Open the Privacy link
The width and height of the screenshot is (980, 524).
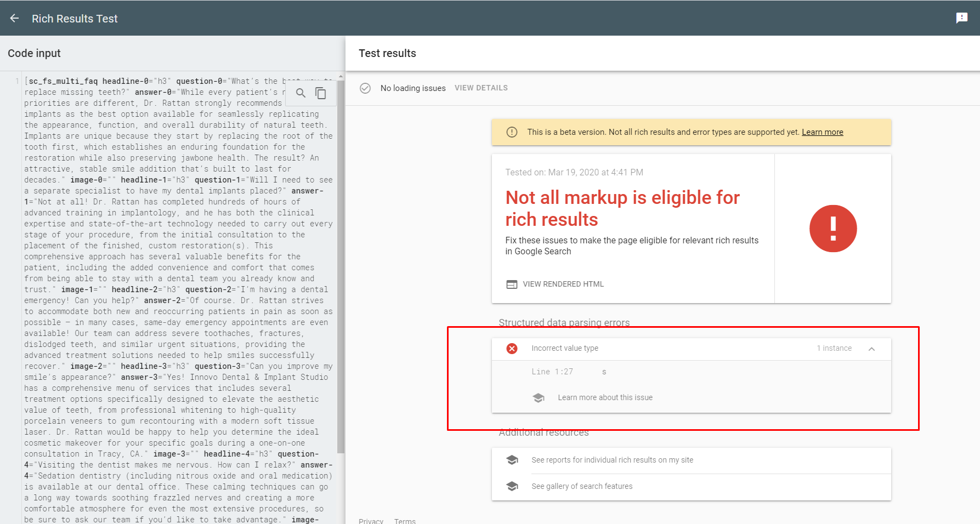tap(371, 521)
